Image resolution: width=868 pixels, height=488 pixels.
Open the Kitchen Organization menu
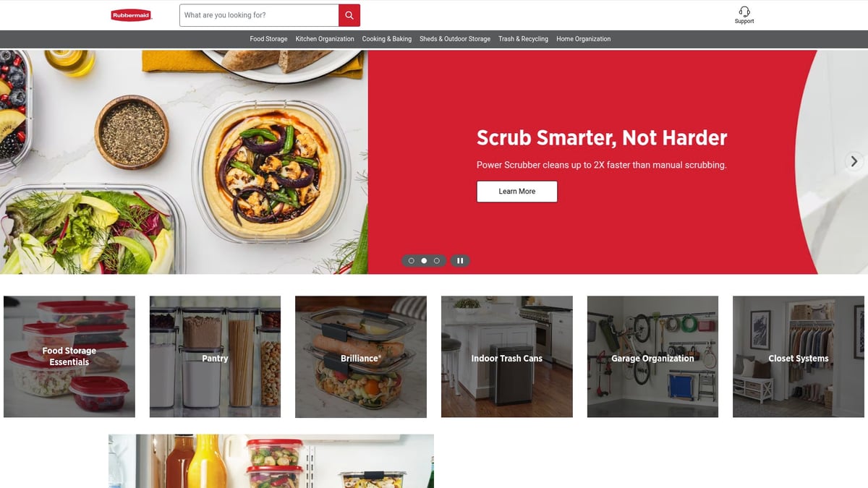[325, 39]
